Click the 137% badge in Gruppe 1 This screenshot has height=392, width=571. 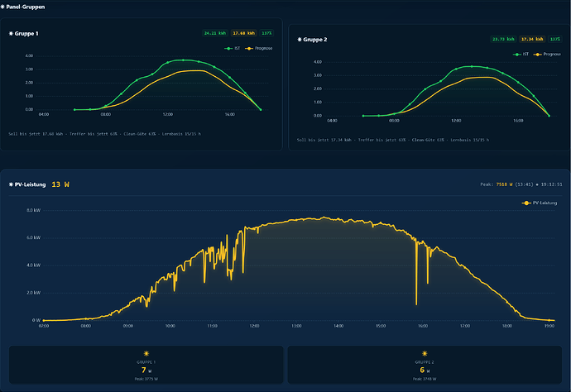[x=266, y=33]
